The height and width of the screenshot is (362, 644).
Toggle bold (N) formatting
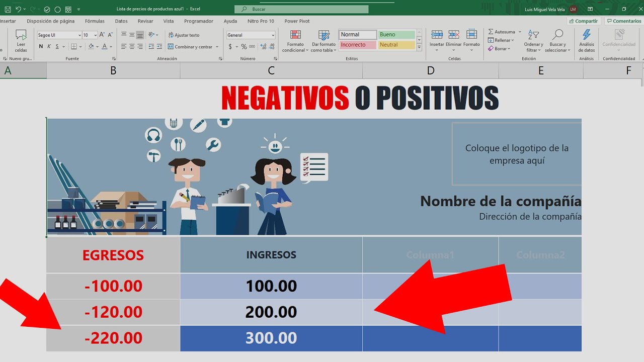[41, 46]
